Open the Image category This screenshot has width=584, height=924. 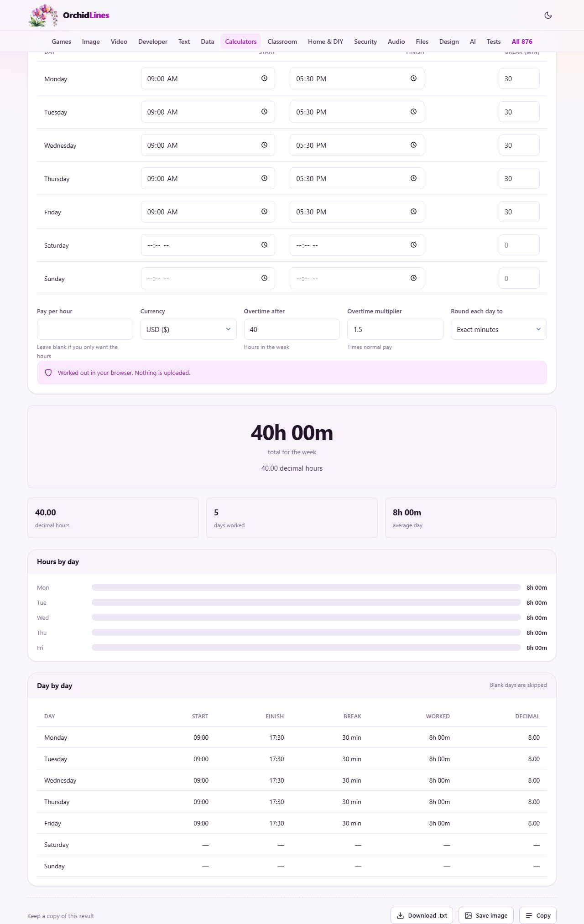coord(91,42)
